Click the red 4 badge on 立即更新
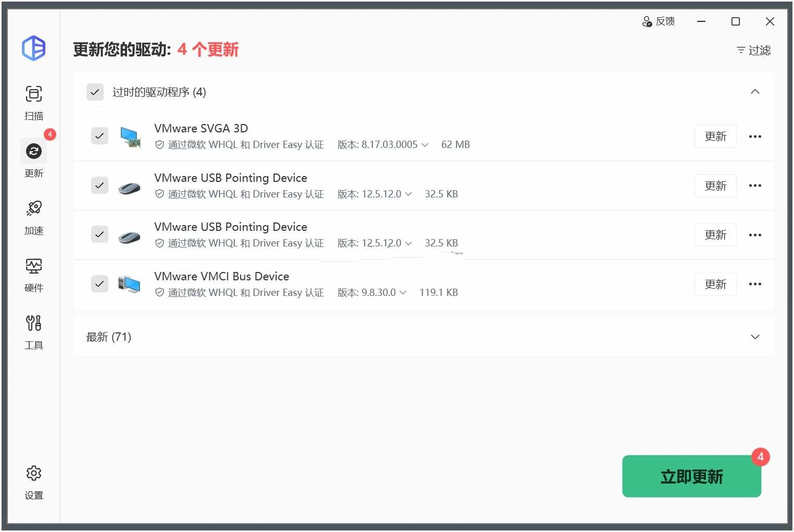The height and width of the screenshot is (532, 794). click(x=760, y=457)
